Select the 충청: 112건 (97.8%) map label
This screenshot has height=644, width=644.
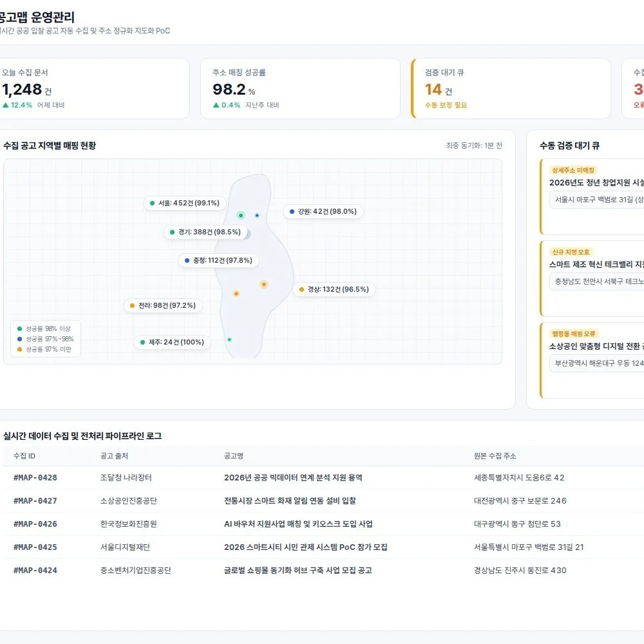pos(218,260)
